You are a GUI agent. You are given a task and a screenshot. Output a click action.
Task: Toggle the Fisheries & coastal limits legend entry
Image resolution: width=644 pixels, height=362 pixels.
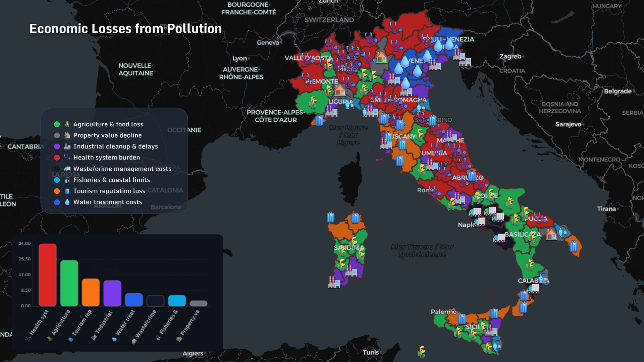pyautogui.click(x=111, y=180)
